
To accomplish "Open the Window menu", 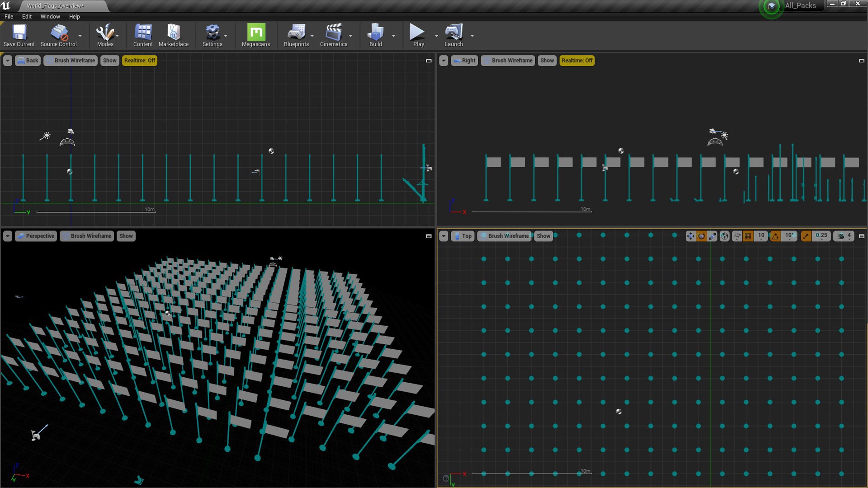I will tap(50, 16).
